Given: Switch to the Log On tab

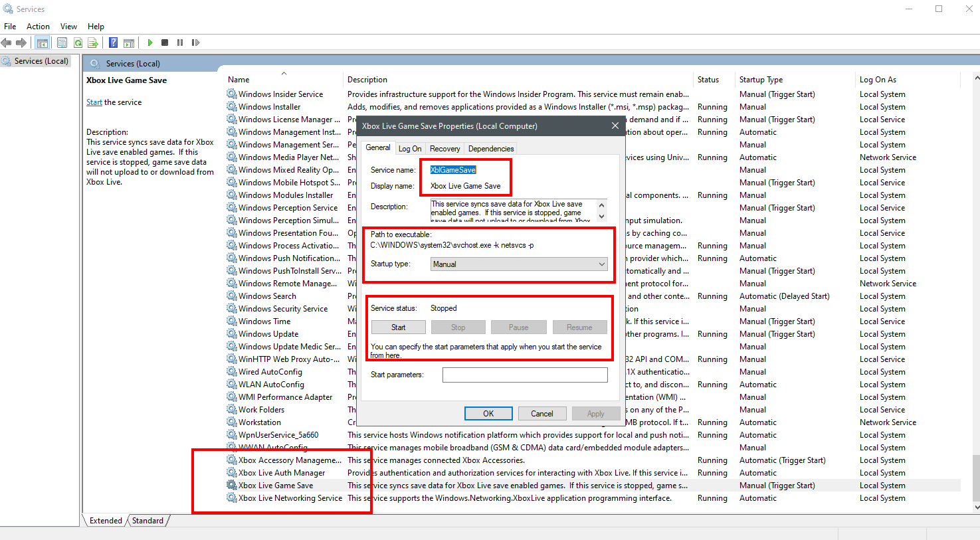Looking at the screenshot, I should (410, 149).
